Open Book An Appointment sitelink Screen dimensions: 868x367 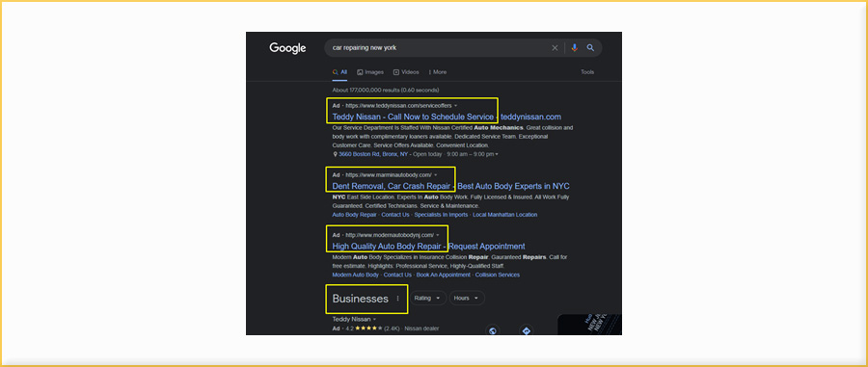coord(444,275)
